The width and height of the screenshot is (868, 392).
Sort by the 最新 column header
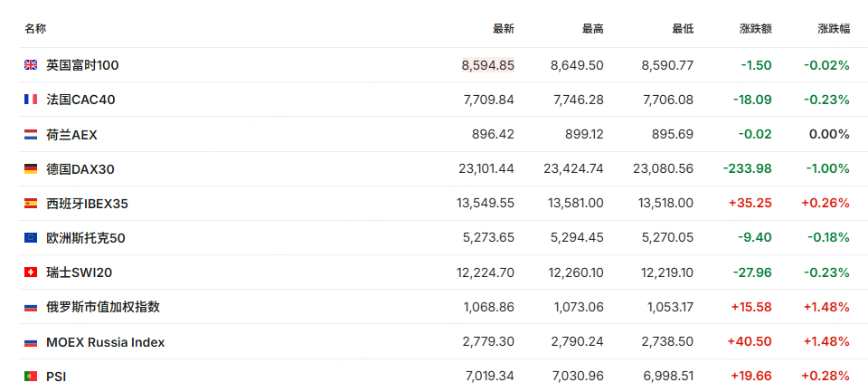click(504, 29)
